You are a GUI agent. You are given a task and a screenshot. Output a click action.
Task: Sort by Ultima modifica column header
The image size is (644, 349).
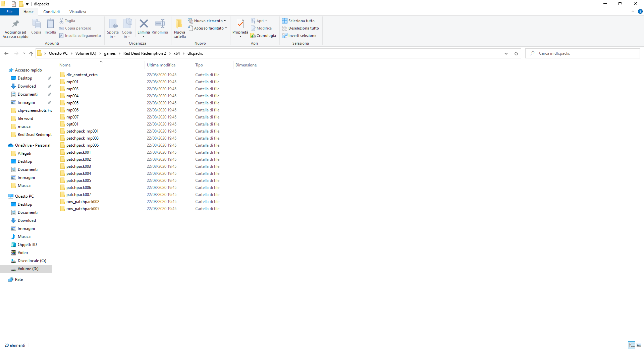(169, 65)
